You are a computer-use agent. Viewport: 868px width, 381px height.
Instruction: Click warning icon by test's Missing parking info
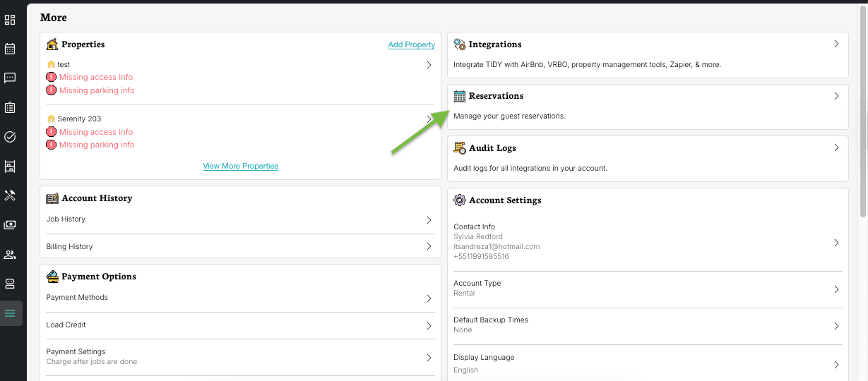(x=51, y=90)
